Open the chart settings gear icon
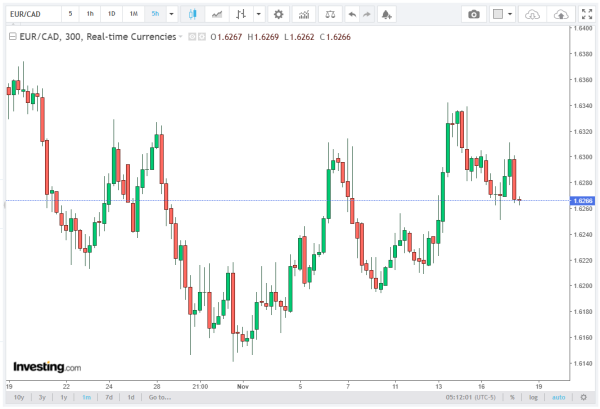 tap(278, 15)
